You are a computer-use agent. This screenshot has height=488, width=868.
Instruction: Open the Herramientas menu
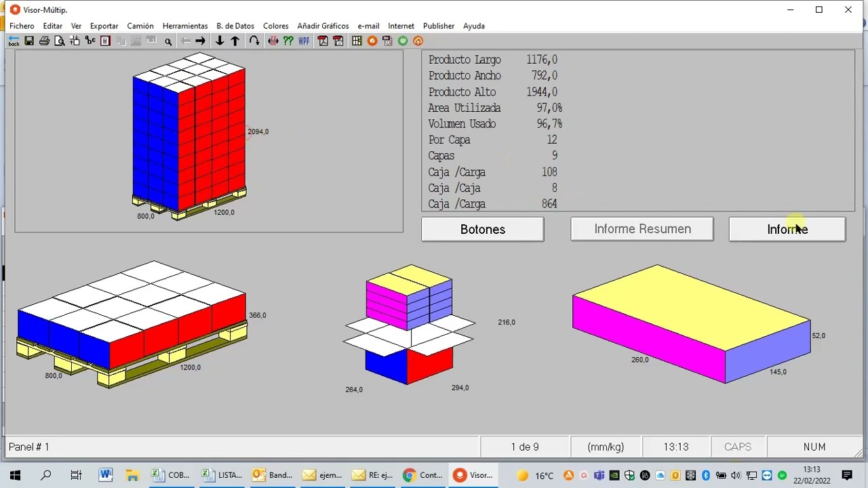pyautogui.click(x=185, y=26)
